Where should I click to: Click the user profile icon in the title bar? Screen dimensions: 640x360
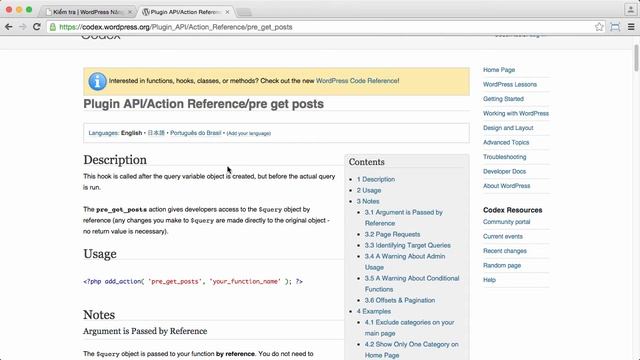tap(630, 9)
